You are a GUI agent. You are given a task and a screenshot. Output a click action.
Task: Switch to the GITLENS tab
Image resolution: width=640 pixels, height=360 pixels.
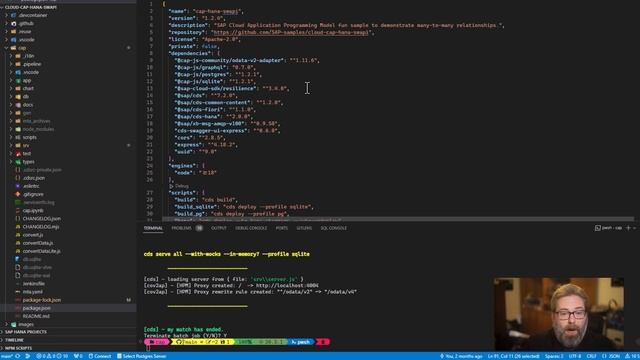coord(304,228)
